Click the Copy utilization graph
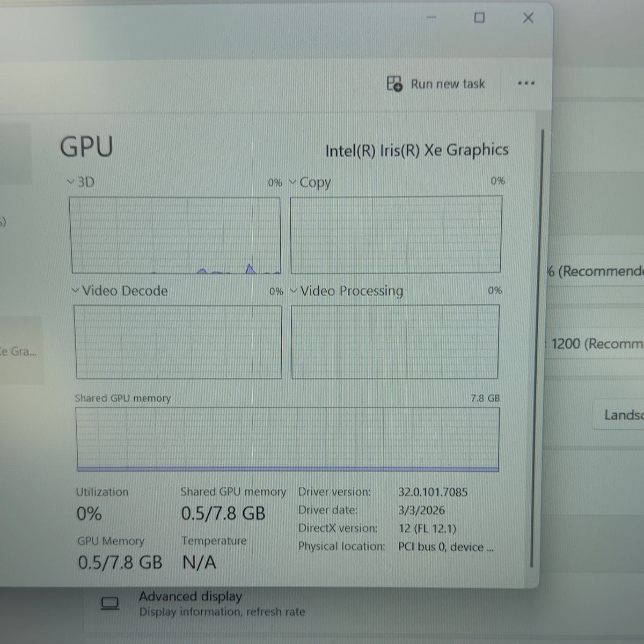 click(396, 234)
